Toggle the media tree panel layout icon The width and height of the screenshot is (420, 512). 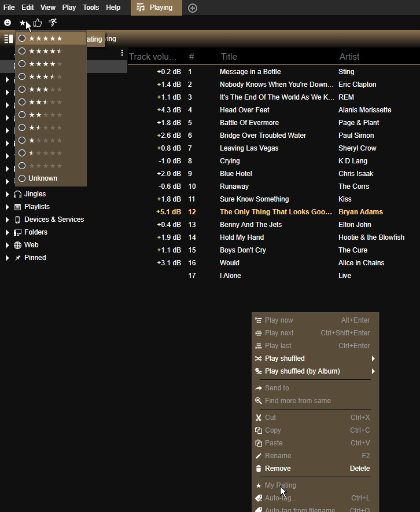[x=8, y=39]
